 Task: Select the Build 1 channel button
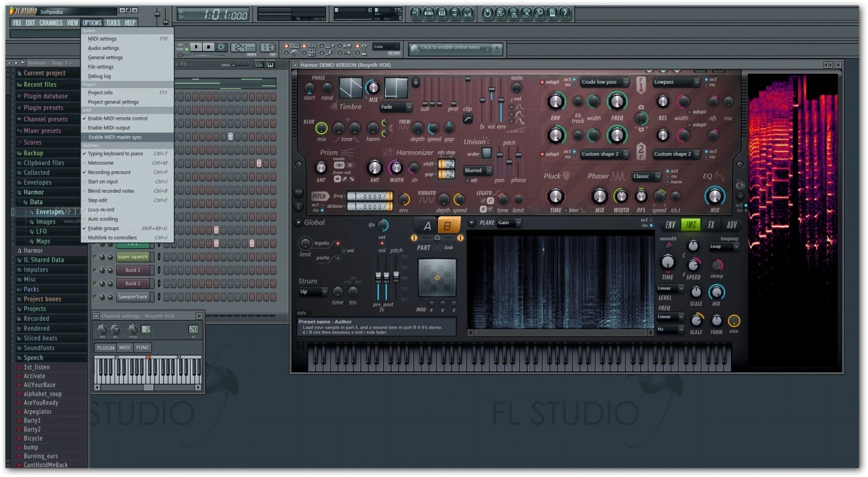pos(133,270)
